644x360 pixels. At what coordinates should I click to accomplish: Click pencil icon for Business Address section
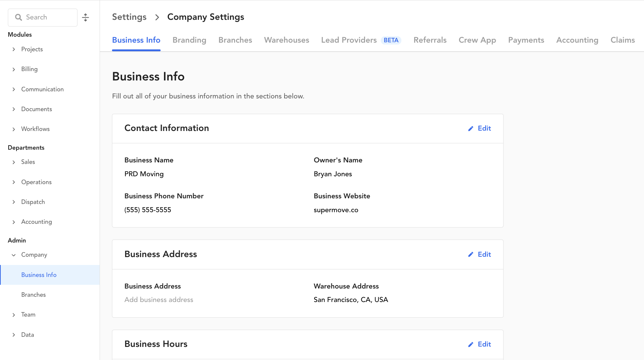click(471, 254)
